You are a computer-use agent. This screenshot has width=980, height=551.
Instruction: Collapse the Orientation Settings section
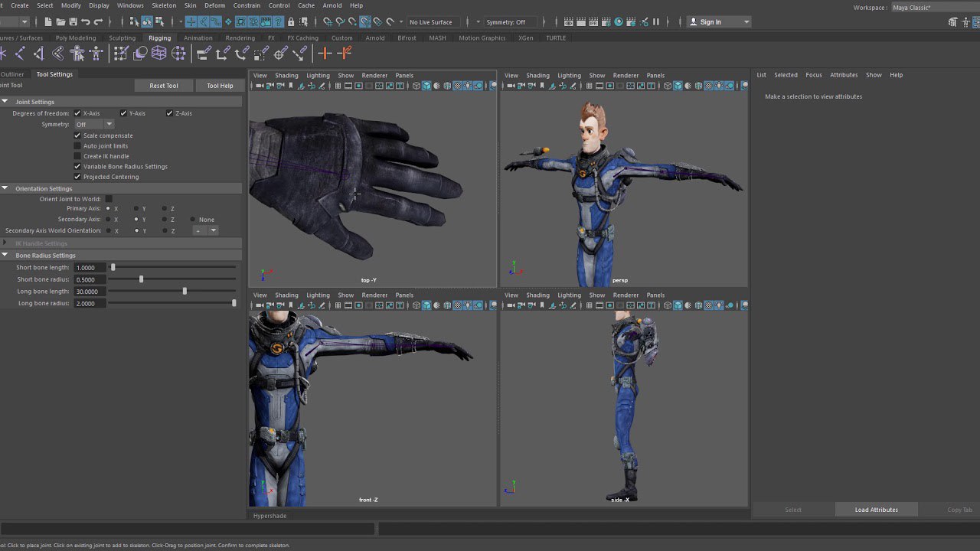coord(5,188)
